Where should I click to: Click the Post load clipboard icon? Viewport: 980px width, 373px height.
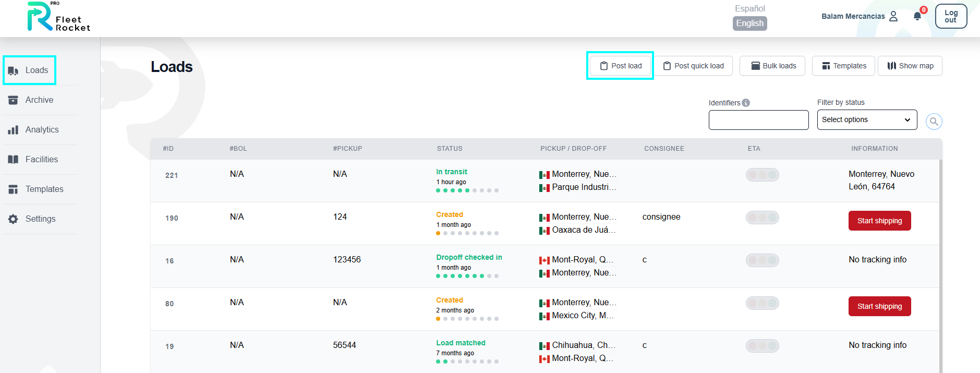tap(604, 66)
